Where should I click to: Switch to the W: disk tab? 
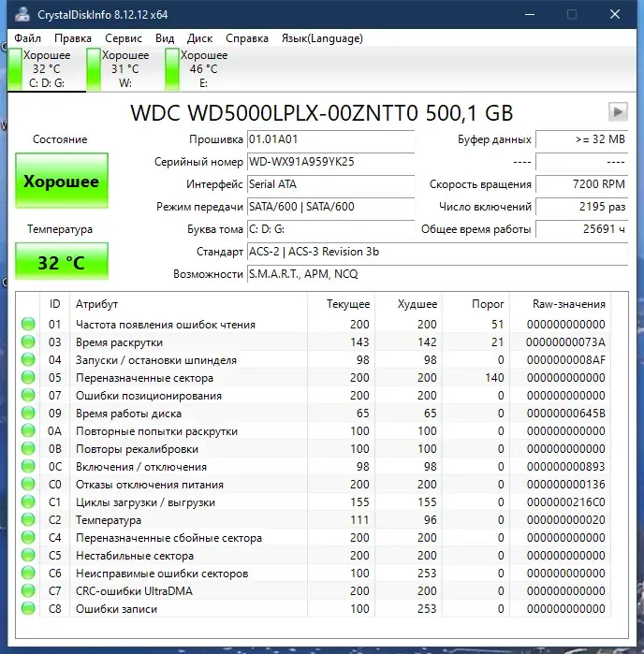[x=124, y=69]
